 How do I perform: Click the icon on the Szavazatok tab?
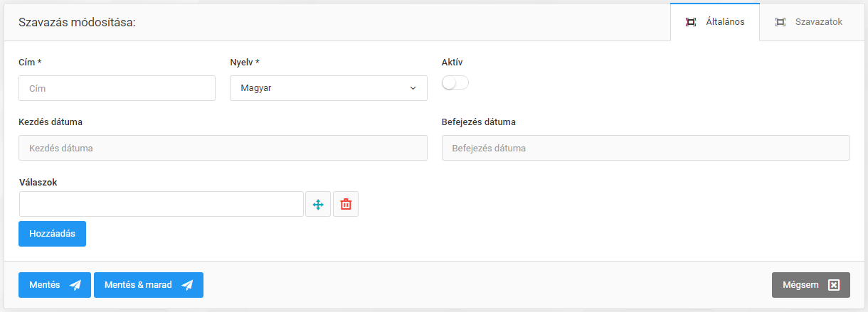click(x=780, y=22)
